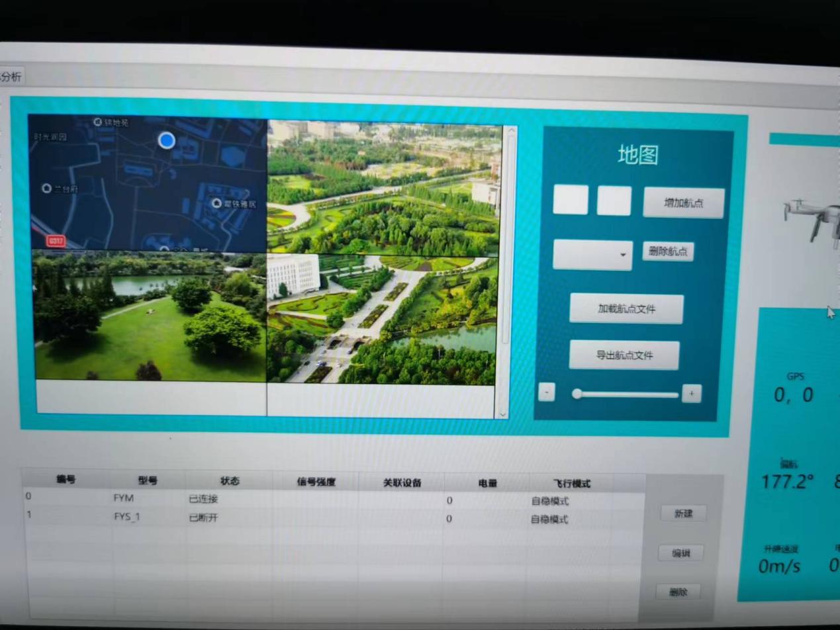Click the 锦地苑 map point marker
Viewport: 840px width, 630px height.
click(x=98, y=122)
